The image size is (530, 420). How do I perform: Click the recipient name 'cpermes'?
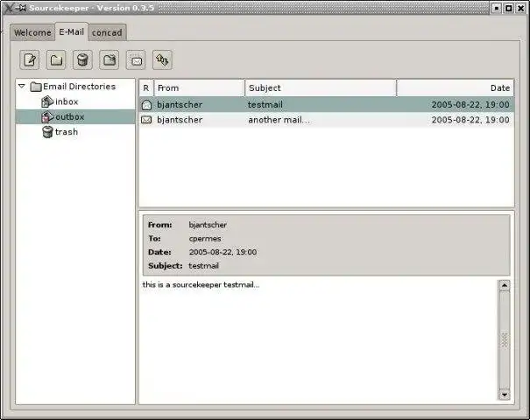[205, 239]
